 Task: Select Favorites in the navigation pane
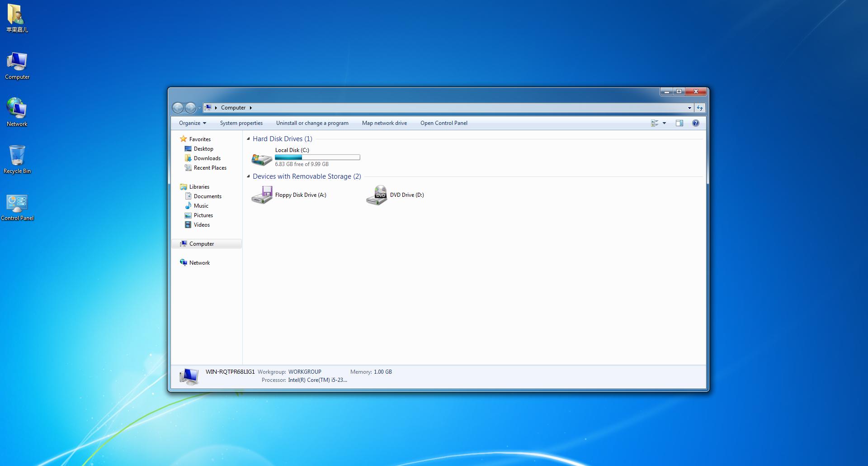point(195,139)
